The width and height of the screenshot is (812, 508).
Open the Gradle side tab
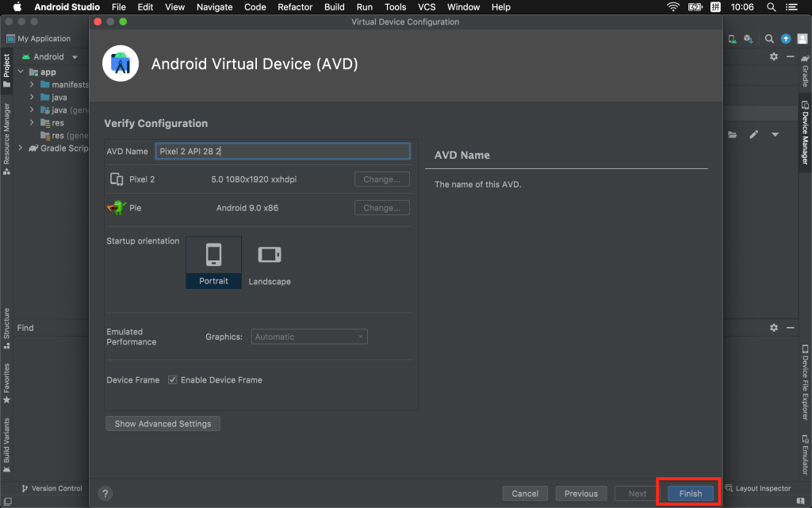coord(806,71)
